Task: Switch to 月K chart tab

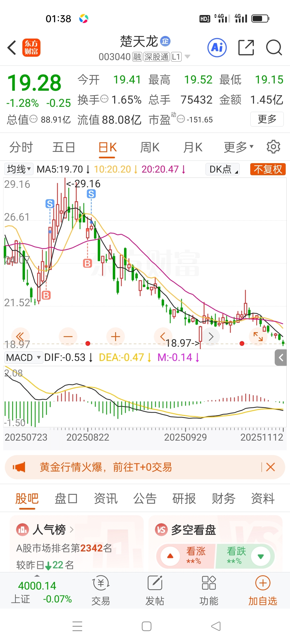Action: (x=193, y=147)
